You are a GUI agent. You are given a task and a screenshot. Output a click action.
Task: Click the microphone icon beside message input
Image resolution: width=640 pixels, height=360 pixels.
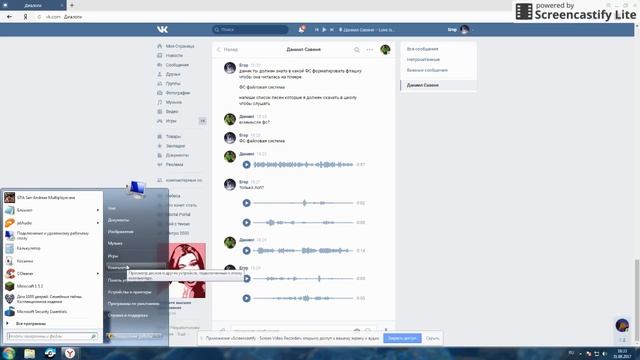tap(386, 330)
